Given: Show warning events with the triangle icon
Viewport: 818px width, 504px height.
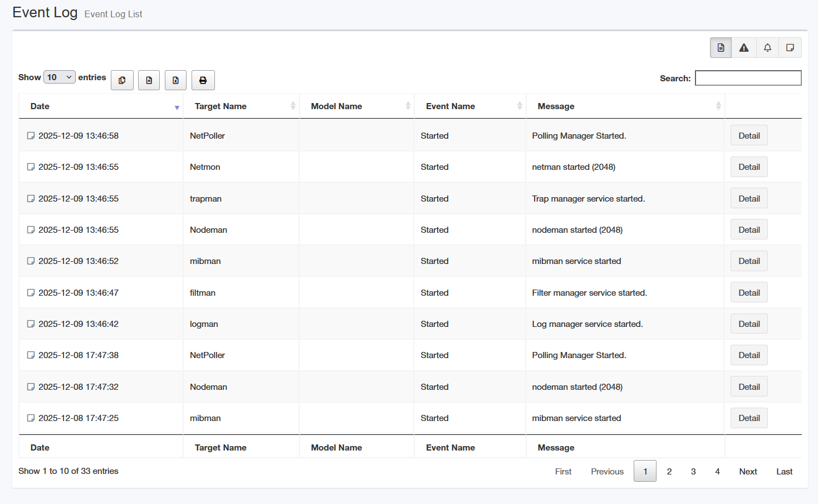Looking at the screenshot, I should (x=744, y=48).
